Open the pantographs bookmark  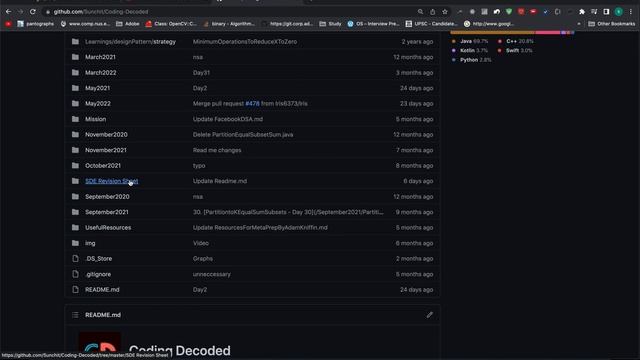click(35, 24)
